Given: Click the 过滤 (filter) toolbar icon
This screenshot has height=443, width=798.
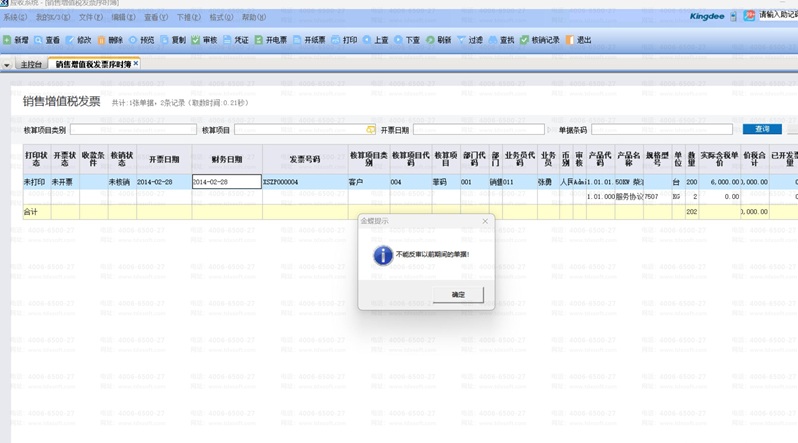Looking at the screenshot, I should 462,40.
